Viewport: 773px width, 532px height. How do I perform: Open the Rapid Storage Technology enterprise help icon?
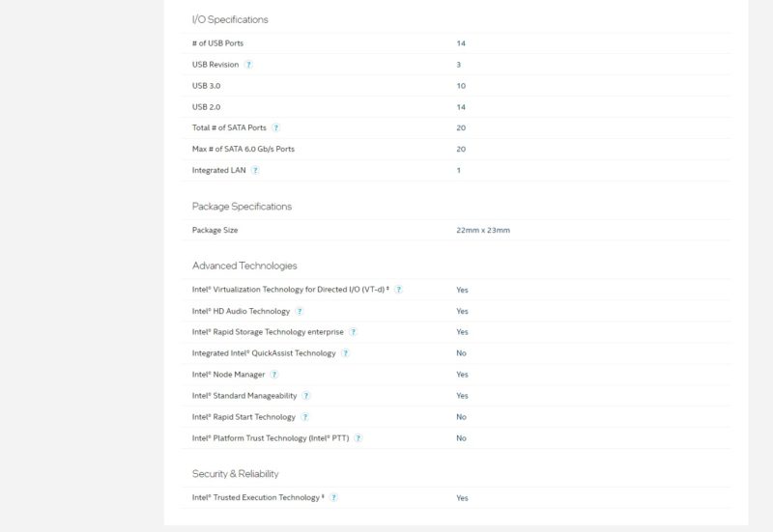[353, 332]
